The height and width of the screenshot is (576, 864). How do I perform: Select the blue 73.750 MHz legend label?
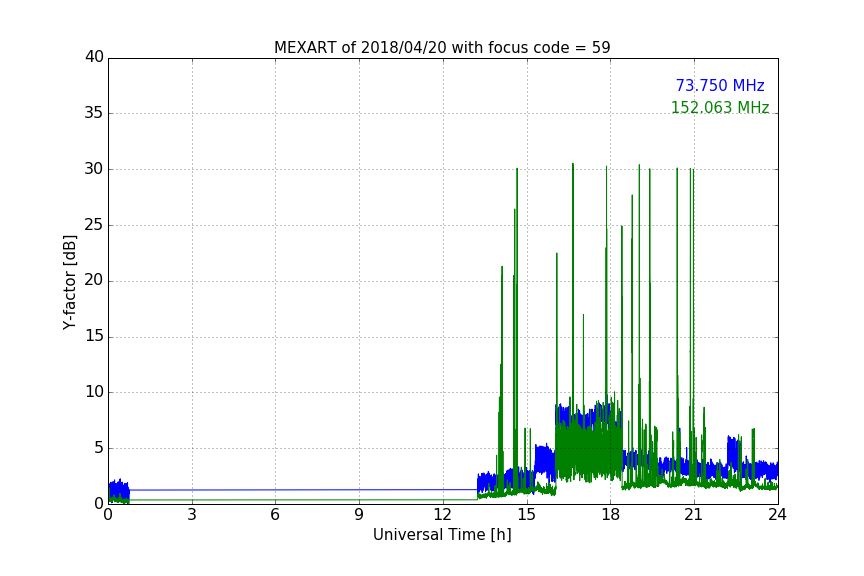tap(720, 85)
